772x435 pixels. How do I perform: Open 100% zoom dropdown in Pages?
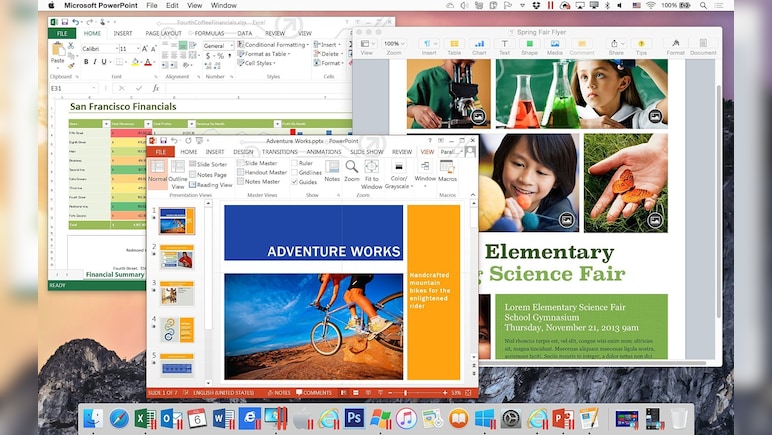pos(394,44)
